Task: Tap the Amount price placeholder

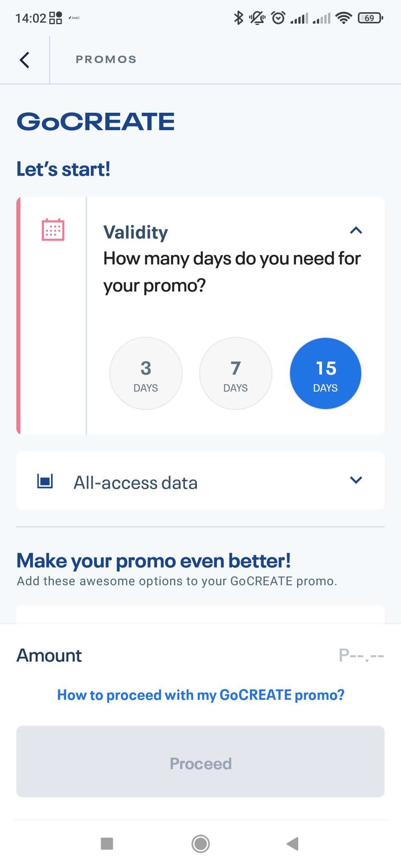Action: pyautogui.click(x=361, y=656)
